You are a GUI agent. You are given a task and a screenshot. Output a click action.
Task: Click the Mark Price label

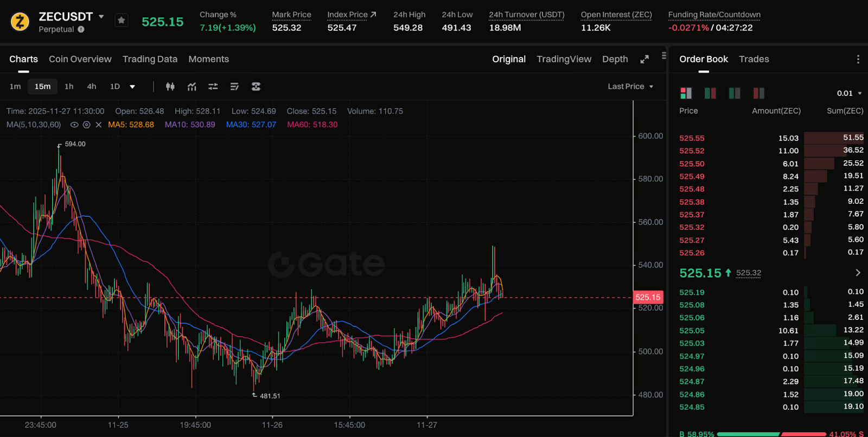pos(291,15)
